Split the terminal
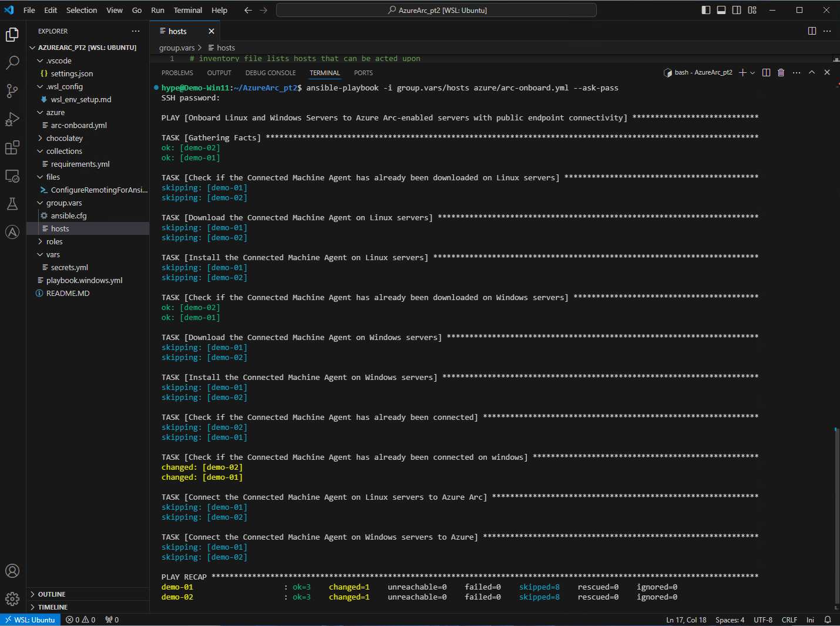 click(766, 72)
